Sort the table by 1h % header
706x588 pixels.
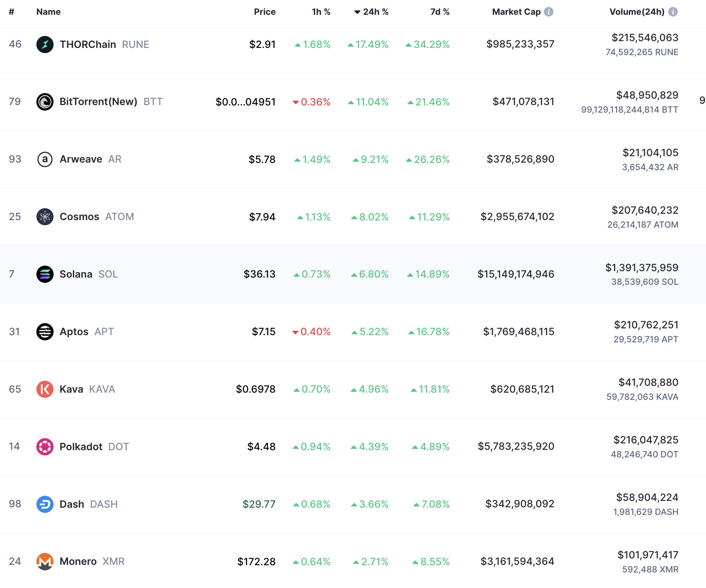pos(321,12)
